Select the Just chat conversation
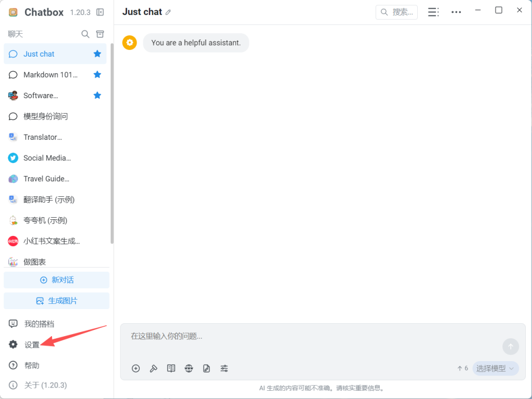Viewport: 532px width, 399px height. point(55,54)
